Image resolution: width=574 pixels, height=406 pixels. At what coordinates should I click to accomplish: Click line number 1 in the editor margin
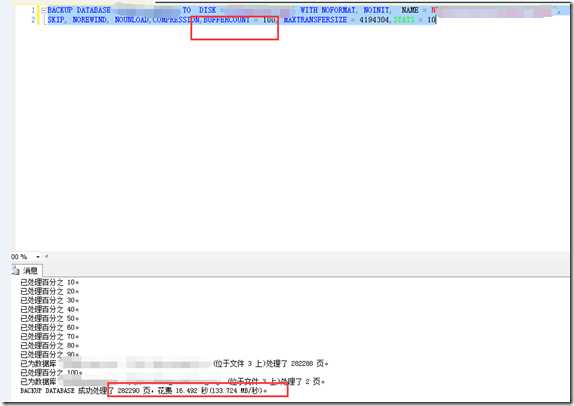click(x=33, y=10)
